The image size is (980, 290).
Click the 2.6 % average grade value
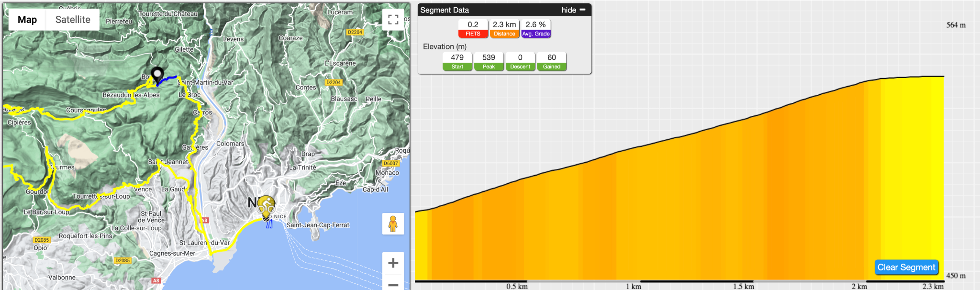tap(536, 24)
